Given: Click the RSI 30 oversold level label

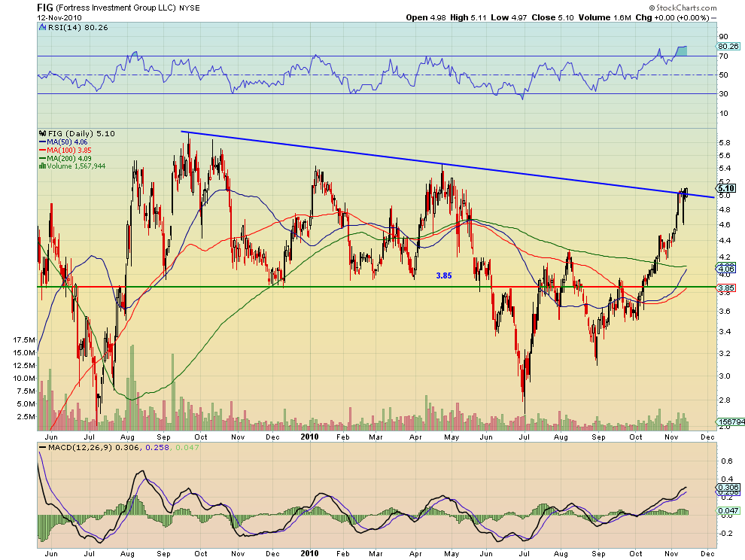Looking at the screenshot, I should [723, 93].
